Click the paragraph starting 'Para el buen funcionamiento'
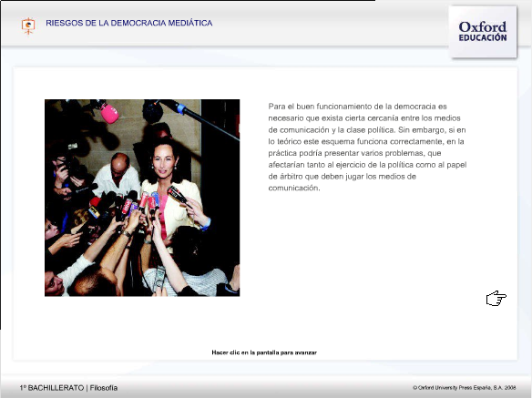 click(367, 147)
